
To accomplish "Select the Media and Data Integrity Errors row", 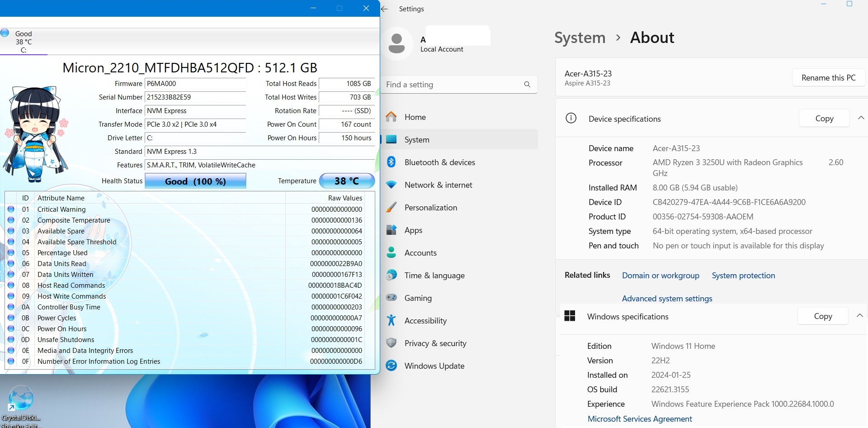I will [190, 350].
